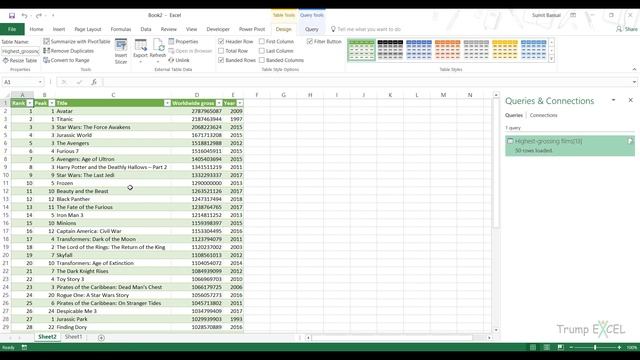The image size is (640, 360).
Task: Select column header F
Action: click(257, 95)
